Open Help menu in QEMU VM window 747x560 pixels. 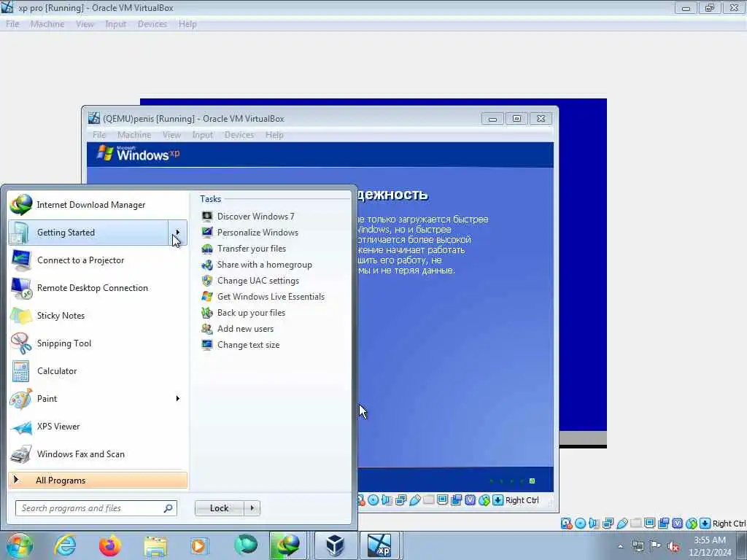pyautogui.click(x=274, y=135)
